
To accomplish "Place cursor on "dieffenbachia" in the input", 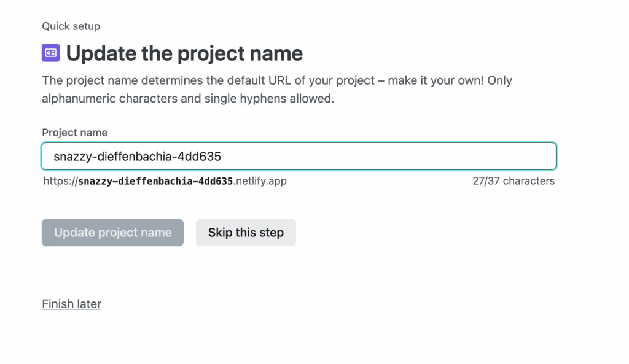I will click(x=134, y=157).
